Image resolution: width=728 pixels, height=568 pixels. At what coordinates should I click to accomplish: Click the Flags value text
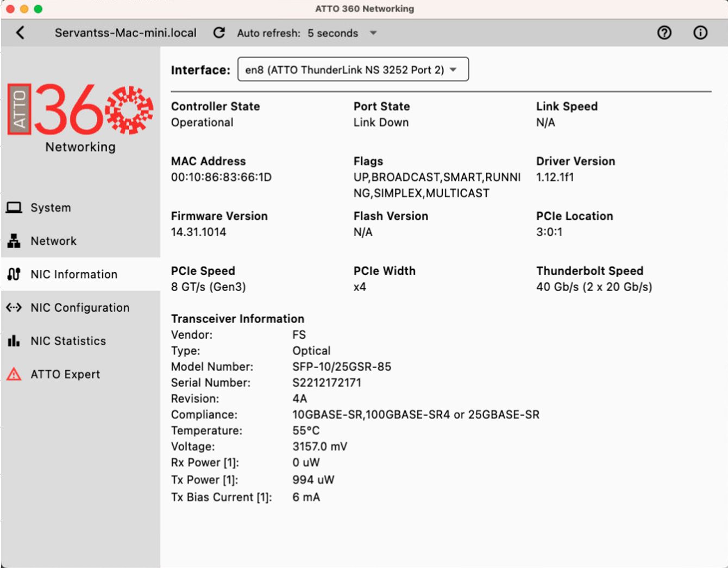click(x=437, y=185)
